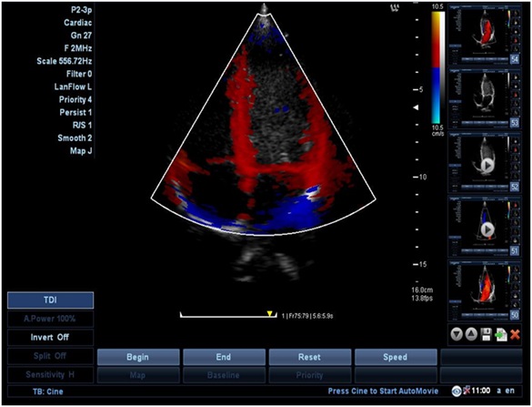Select the Speed menu item

tap(396, 357)
